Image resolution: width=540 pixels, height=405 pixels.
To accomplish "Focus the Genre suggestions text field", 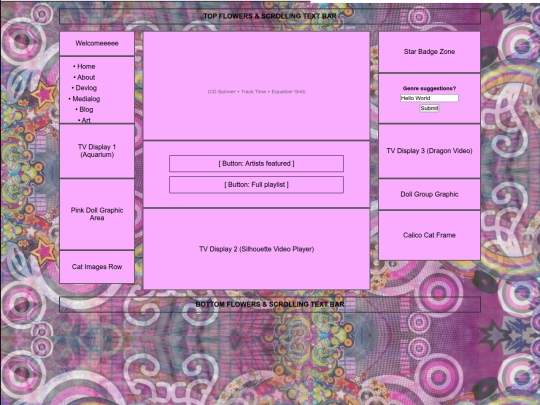I will click(429, 98).
